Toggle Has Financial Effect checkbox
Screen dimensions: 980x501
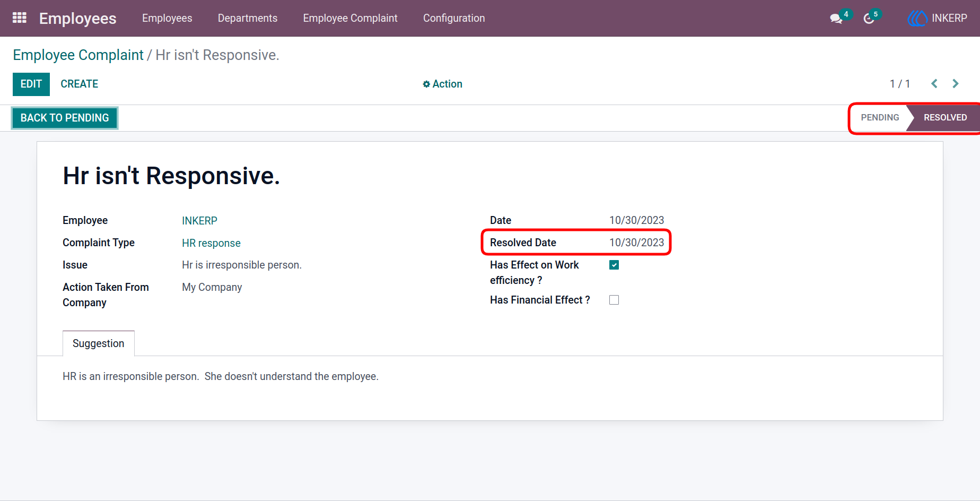coord(614,300)
